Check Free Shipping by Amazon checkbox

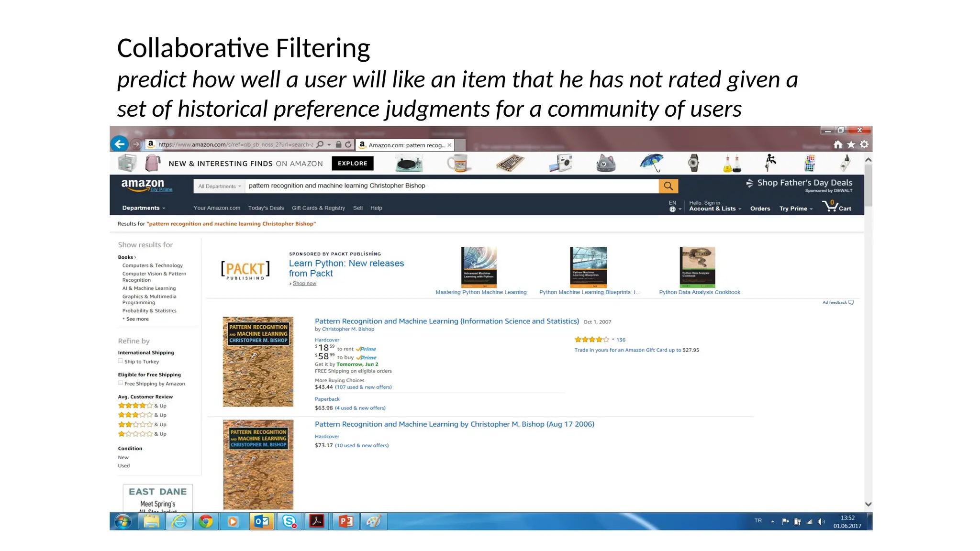tap(121, 384)
